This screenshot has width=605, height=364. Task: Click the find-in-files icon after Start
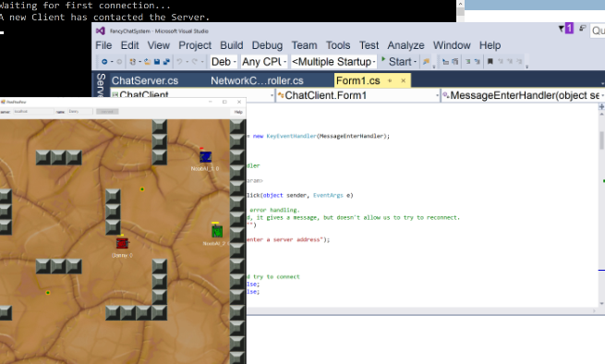coord(426,62)
